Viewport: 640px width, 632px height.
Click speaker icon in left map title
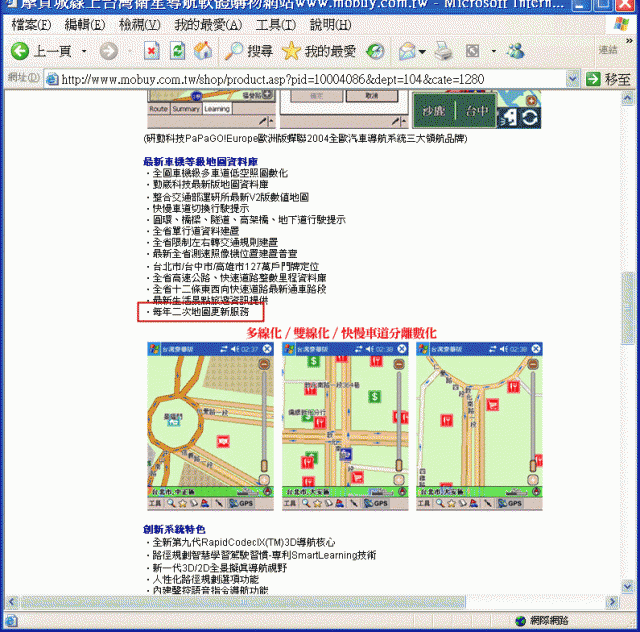point(235,349)
